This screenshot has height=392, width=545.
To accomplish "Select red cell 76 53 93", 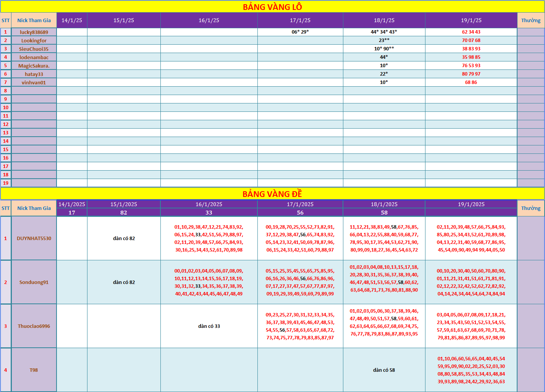I will [x=471, y=66].
